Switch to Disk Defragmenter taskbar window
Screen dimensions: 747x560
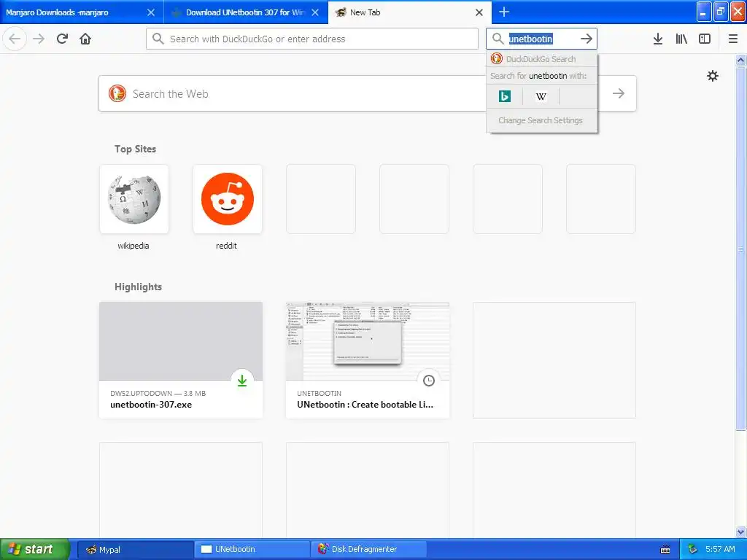click(x=369, y=550)
